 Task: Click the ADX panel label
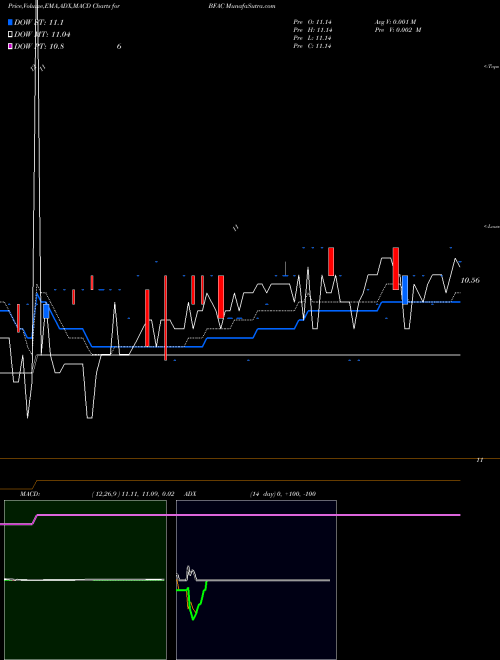[x=191, y=494]
